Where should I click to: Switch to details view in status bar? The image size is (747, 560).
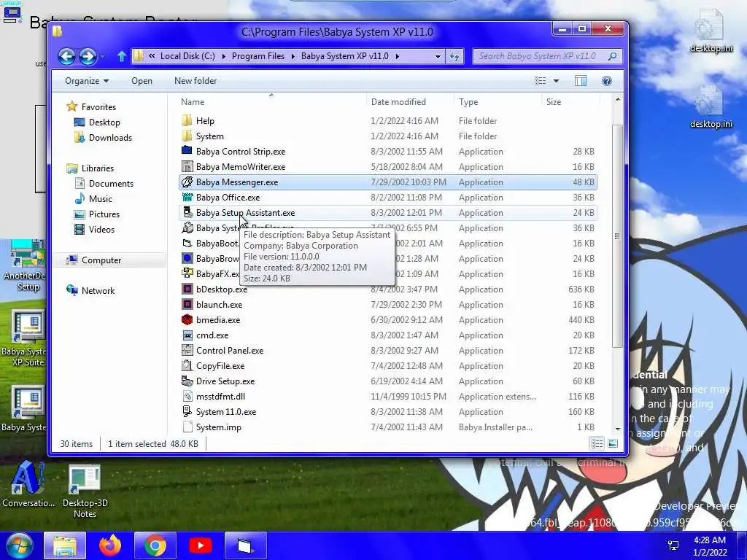tap(597, 444)
